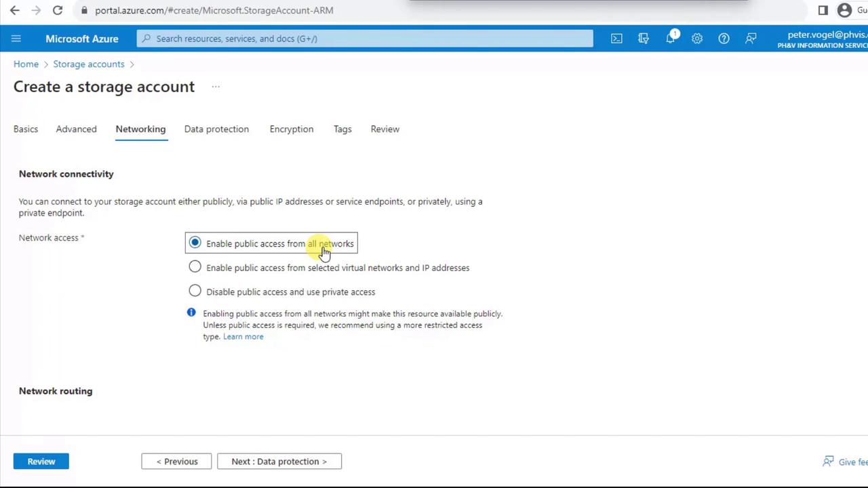Click the Previous button
The image size is (868, 488).
coord(176,462)
